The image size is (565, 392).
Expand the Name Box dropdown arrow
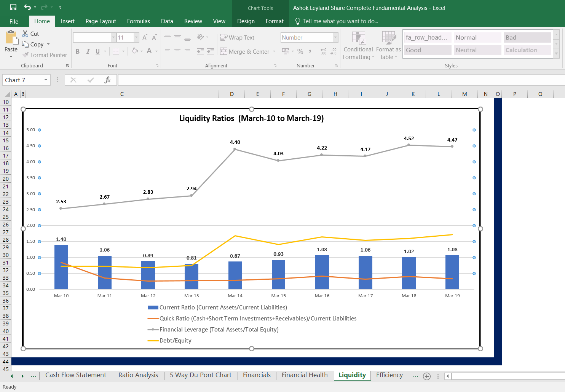tap(46, 80)
